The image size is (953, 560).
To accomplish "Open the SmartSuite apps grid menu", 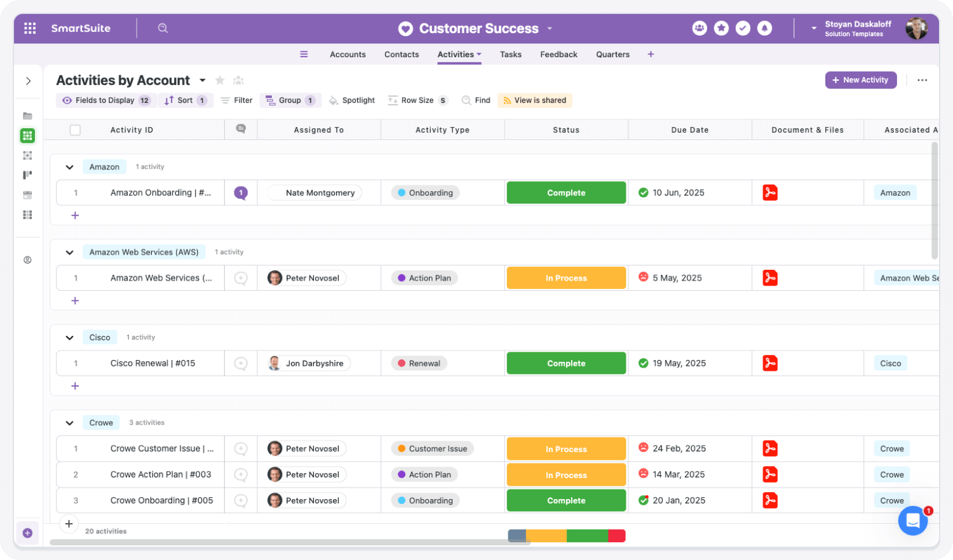I will (x=30, y=28).
